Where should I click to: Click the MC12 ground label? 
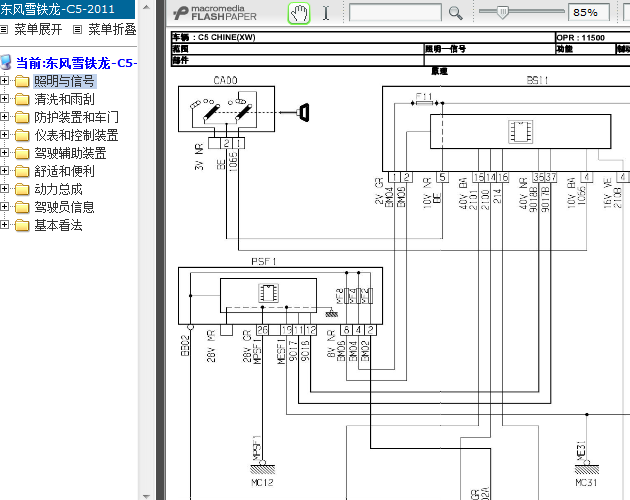pyautogui.click(x=262, y=482)
